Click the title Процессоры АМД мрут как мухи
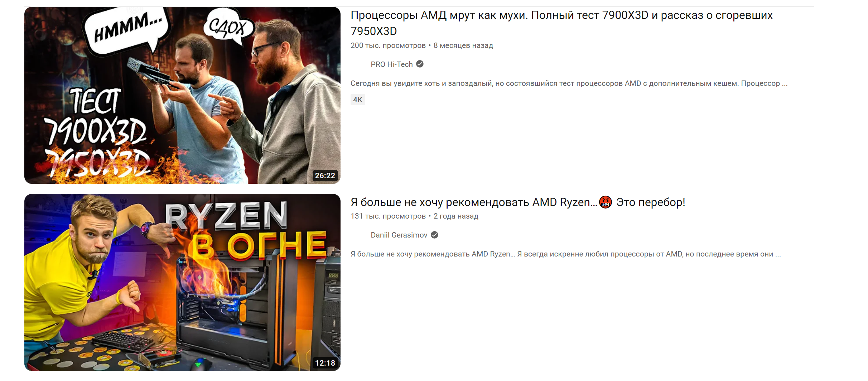Image resolution: width=868 pixels, height=381 pixels. 561,23
